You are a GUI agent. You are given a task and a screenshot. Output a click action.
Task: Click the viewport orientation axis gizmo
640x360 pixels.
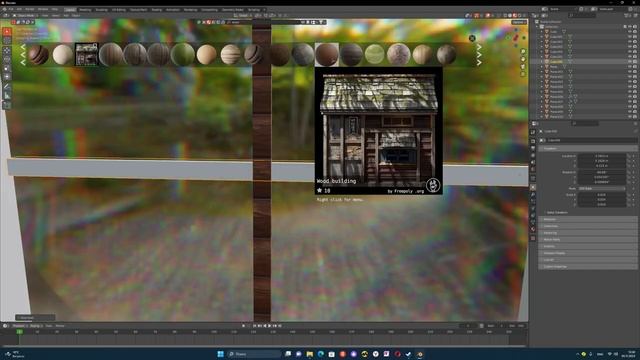click(516, 37)
